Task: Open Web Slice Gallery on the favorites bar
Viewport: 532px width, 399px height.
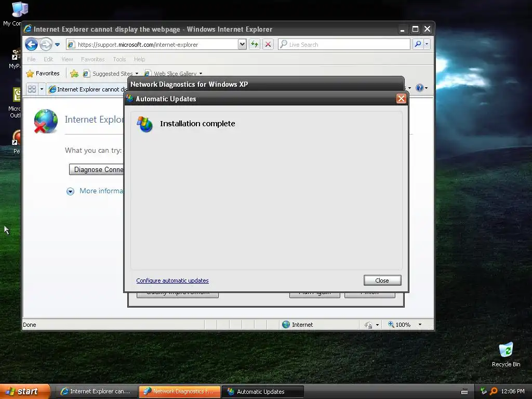Action: [x=174, y=73]
